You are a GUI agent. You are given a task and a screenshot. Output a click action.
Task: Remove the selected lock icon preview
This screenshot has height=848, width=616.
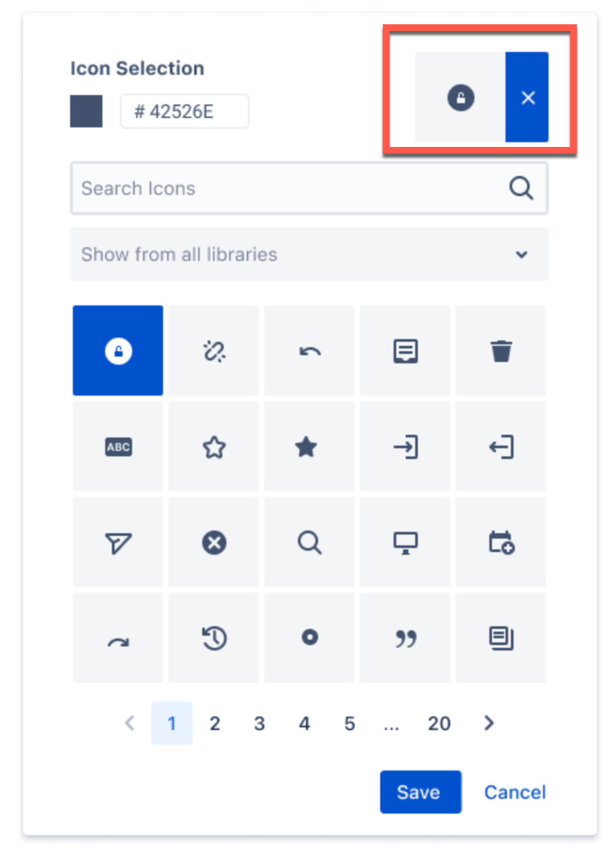click(x=527, y=97)
